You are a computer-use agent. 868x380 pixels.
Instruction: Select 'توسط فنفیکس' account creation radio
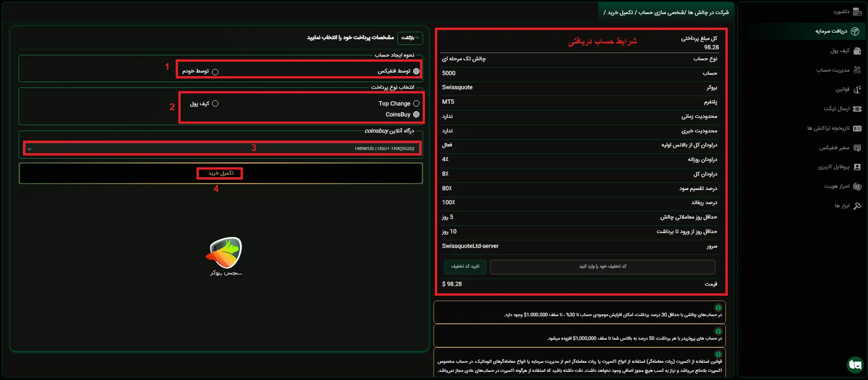click(x=416, y=71)
